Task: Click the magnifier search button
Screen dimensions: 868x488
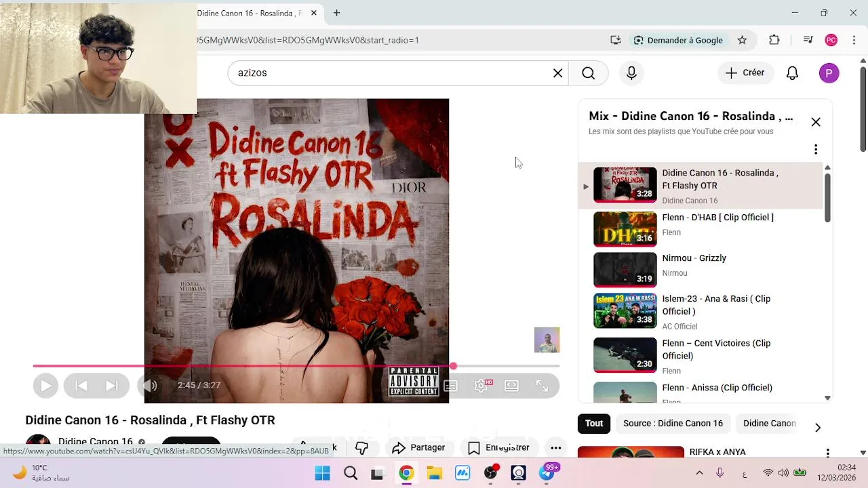Action: click(x=589, y=73)
